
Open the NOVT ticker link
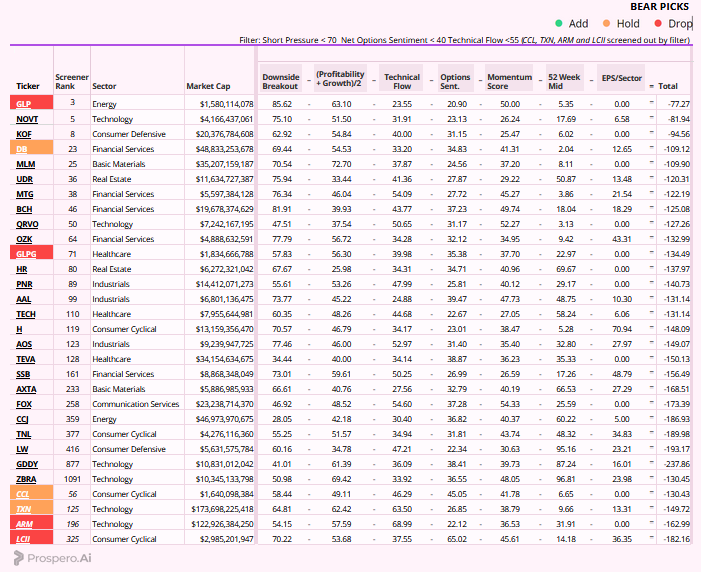point(27,119)
